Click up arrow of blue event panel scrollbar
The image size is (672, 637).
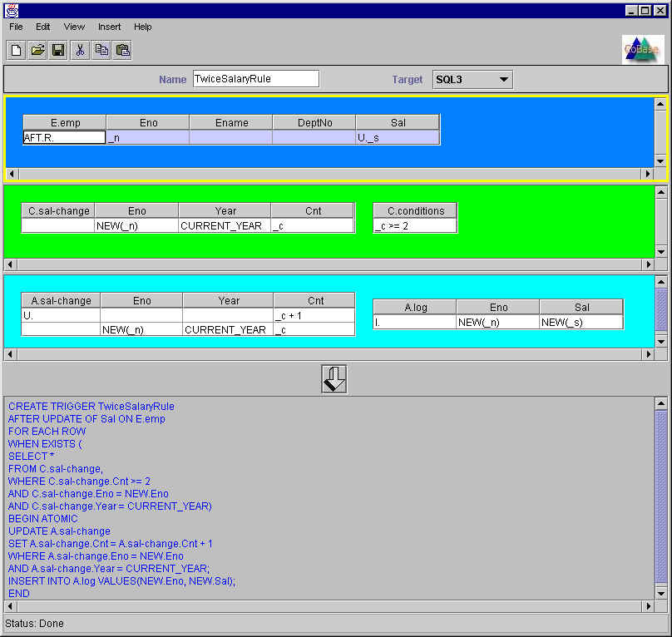tap(660, 104)
